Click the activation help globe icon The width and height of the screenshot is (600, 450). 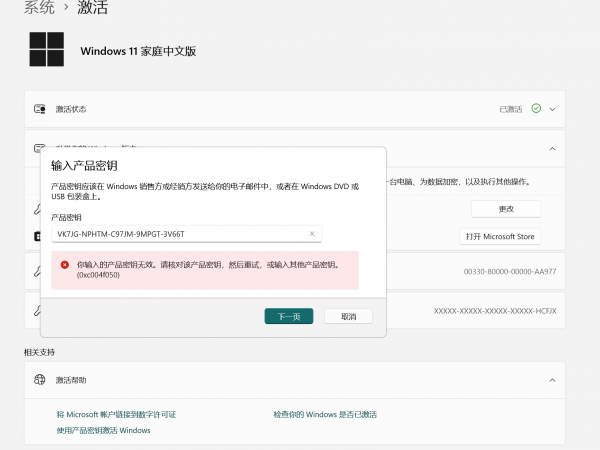click(40, 380)
